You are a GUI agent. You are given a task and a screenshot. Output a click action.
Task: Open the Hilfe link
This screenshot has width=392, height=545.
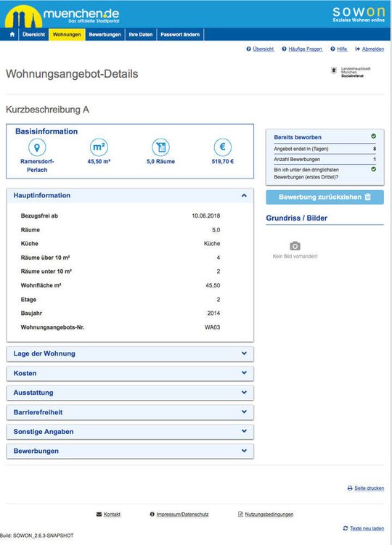click(342, 49)
